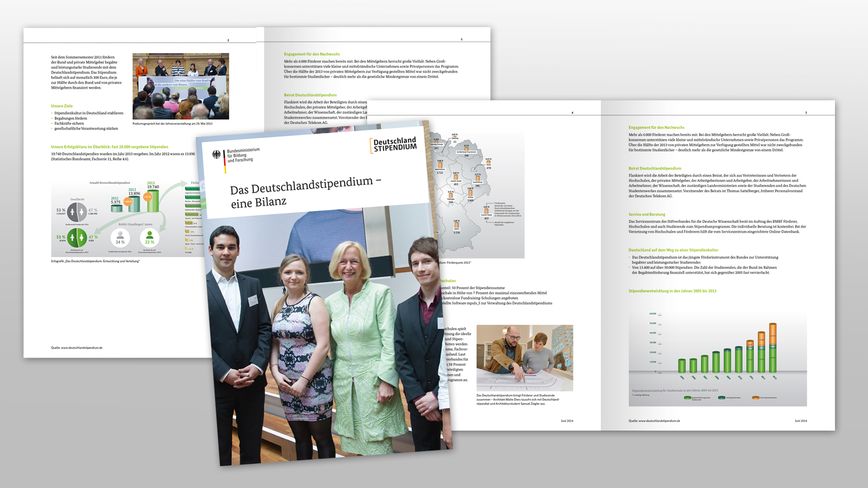The image size is (868, 488).
Task: Click the 2012 stacked bar in the bar chart
Action: (x=761, y=352)
